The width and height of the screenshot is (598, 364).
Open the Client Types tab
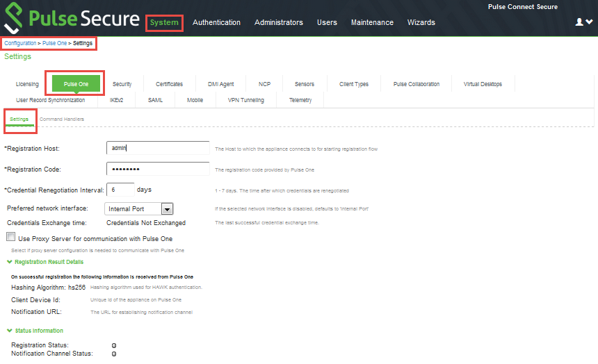click(353, 84)
